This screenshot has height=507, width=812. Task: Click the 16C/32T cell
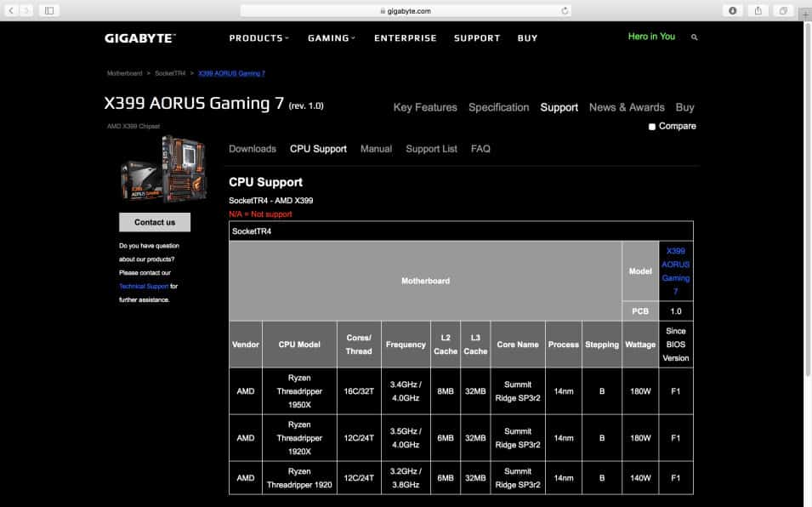click(359, 391)
